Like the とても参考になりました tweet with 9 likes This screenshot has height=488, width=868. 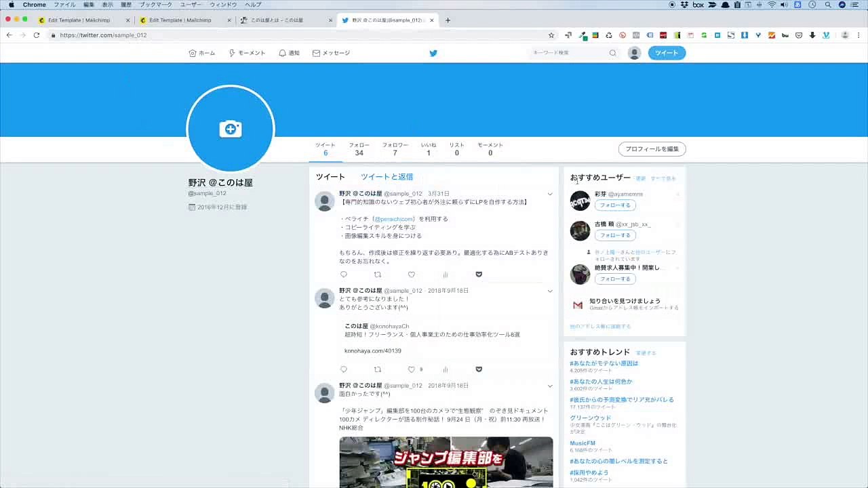coord(411,369)
